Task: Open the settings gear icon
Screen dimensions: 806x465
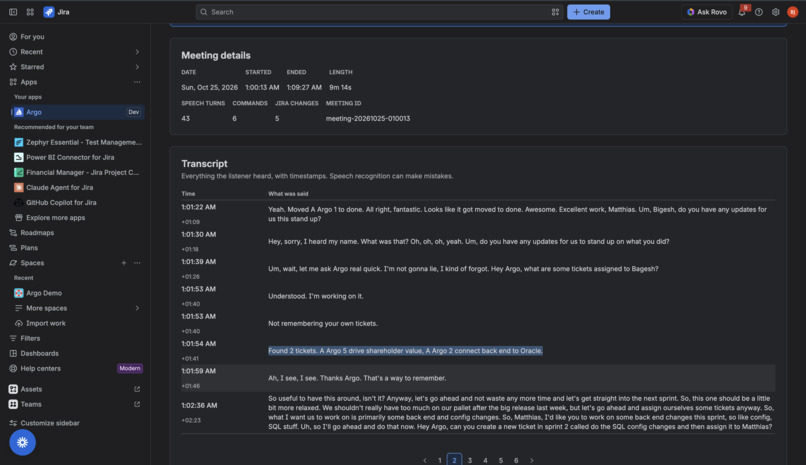Action: point(776,12)
